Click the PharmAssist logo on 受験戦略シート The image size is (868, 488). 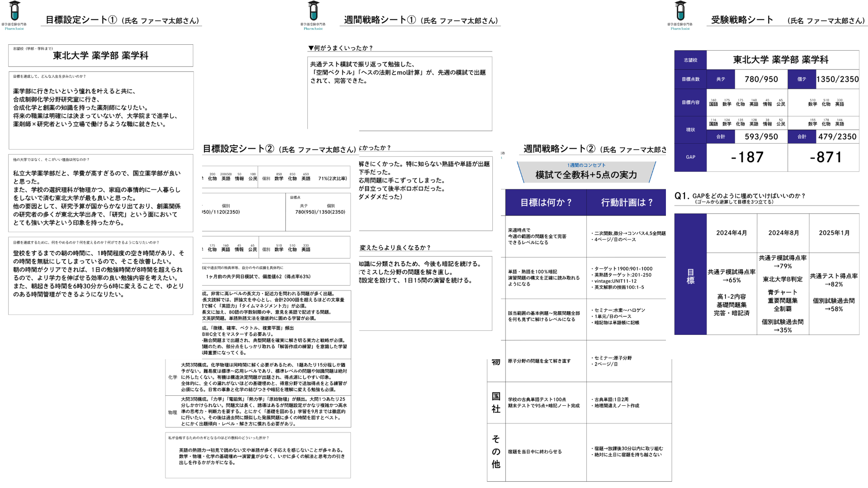680,15
